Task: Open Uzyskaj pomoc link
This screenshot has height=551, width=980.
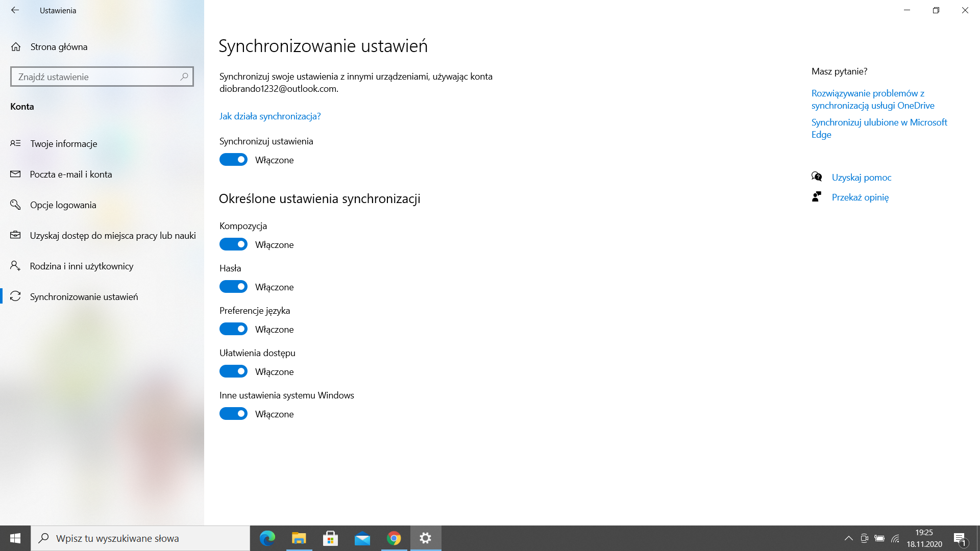Action: pyautogui.click(x=861, y=178)
